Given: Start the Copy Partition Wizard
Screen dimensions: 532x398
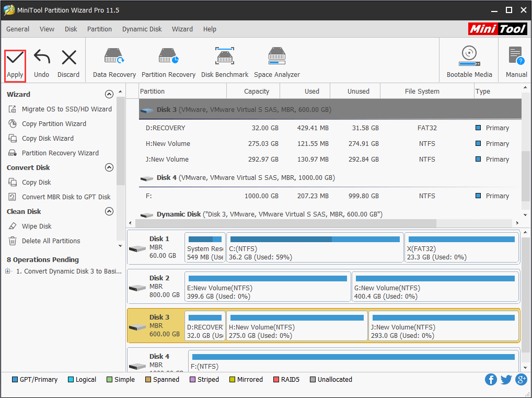Looking at the screenshot, I should 48,123.
